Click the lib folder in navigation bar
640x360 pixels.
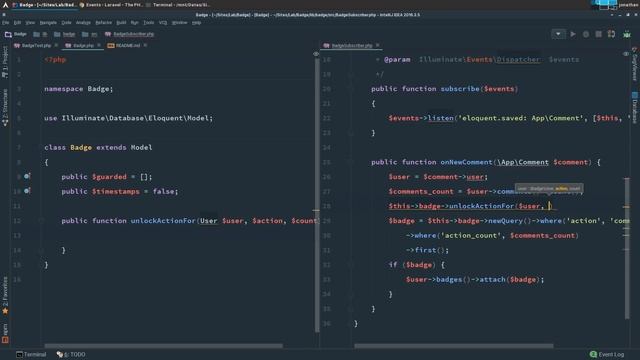pos(40,34)
